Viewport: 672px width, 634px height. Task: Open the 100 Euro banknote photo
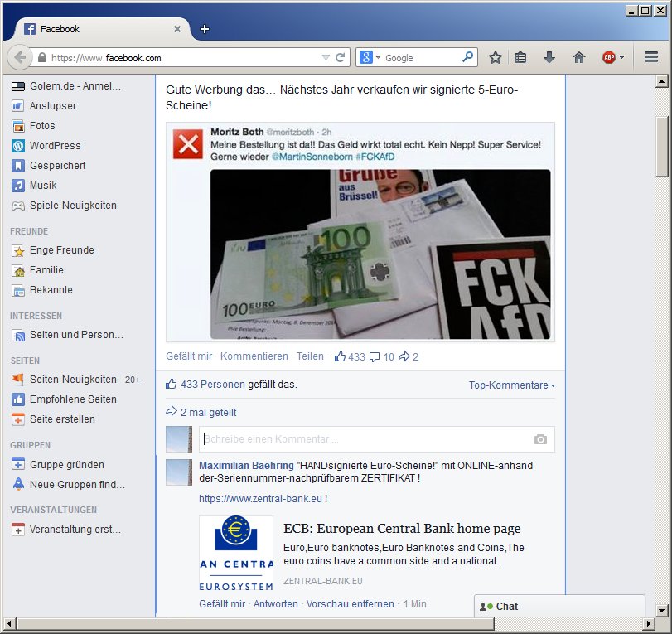(380, 254)
